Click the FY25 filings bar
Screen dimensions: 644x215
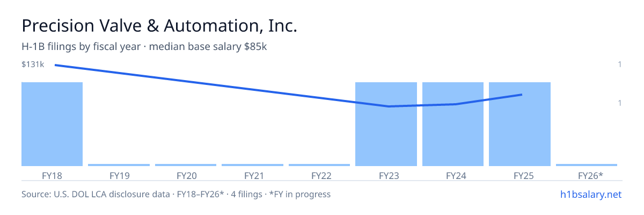(519, 124)
